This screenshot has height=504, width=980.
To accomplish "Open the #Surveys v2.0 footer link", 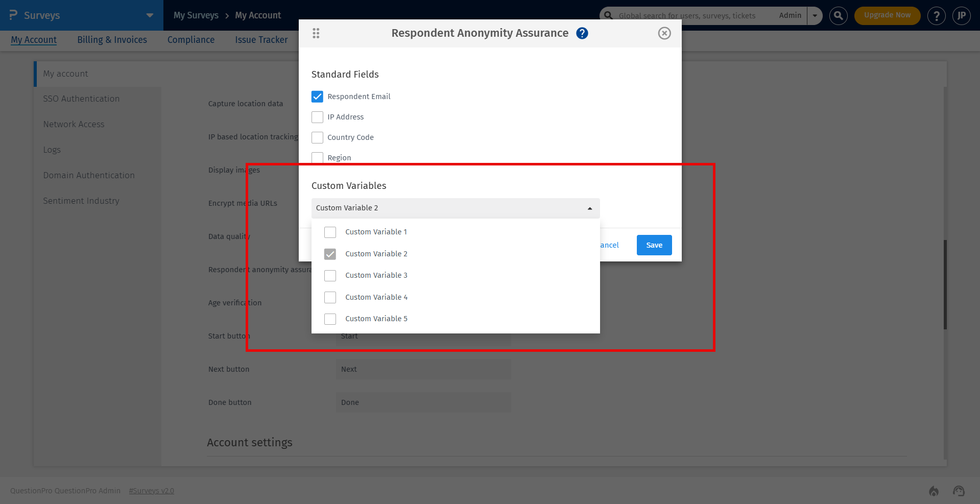I will [x=151, y=491].
